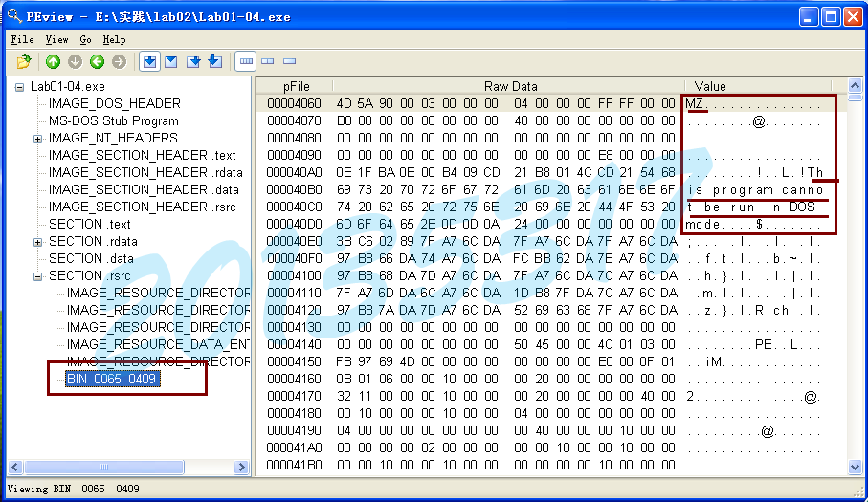
Task: Click the tree pane horizontal scrollbar thumb
Action: click(x=104, y=468)
